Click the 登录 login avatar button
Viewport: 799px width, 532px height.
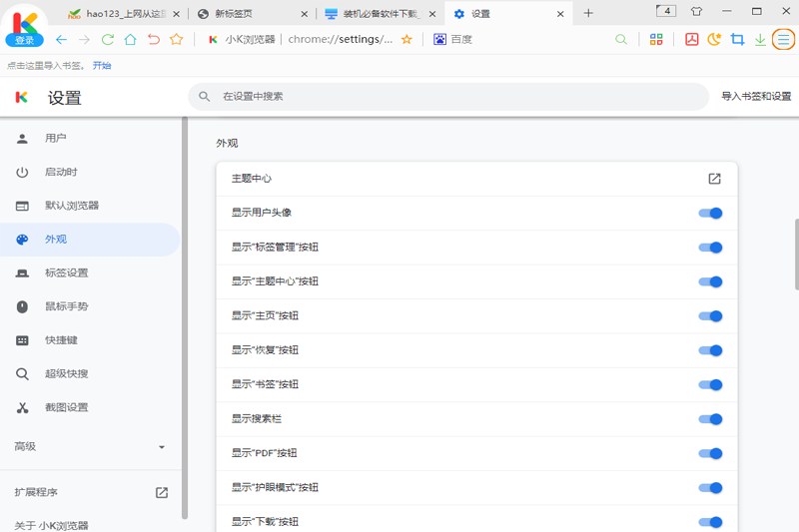tap(24, 40)
